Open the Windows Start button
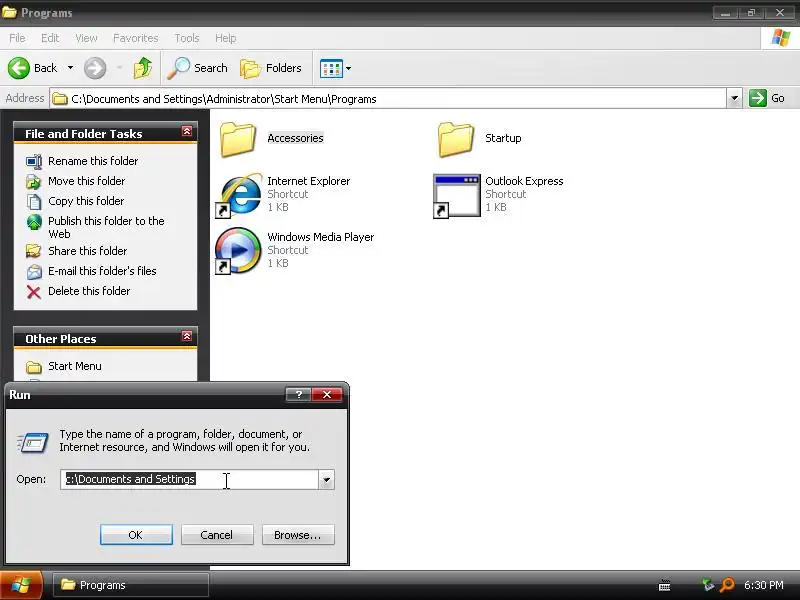Screen dimensions: 800x600 click(x=21, y=585)
